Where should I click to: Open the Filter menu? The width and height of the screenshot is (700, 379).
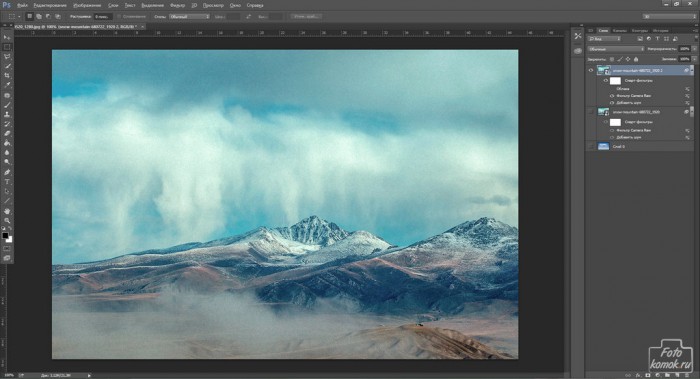[x=178, y=5]
